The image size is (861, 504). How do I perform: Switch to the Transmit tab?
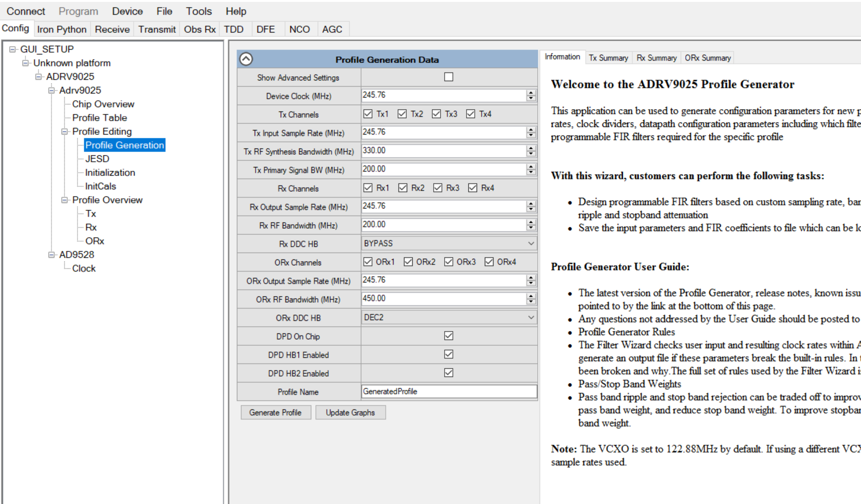tap(157, 29)
